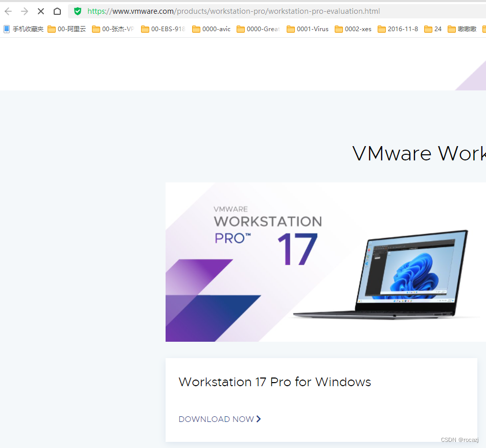The width and height of the screenshot is (486, 448).
Task: Open the 00-阿里云 bookmark folder
Action: (x=66, y=29)
